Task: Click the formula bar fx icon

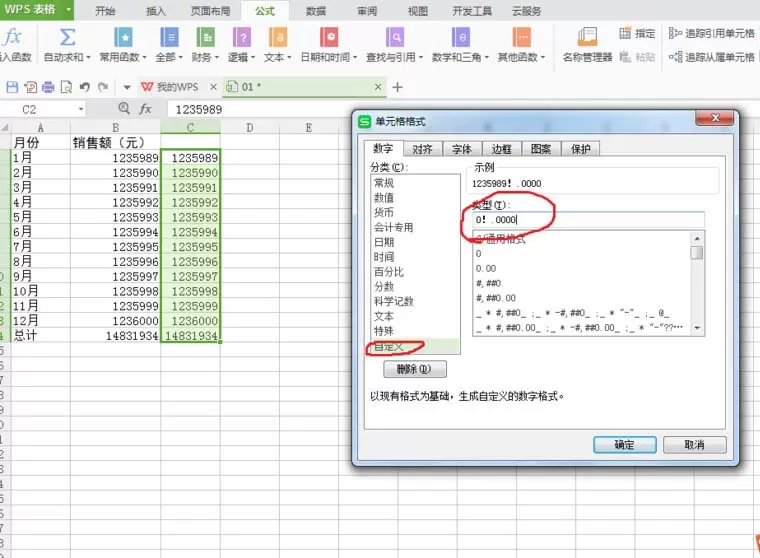Action: point(145,109)
